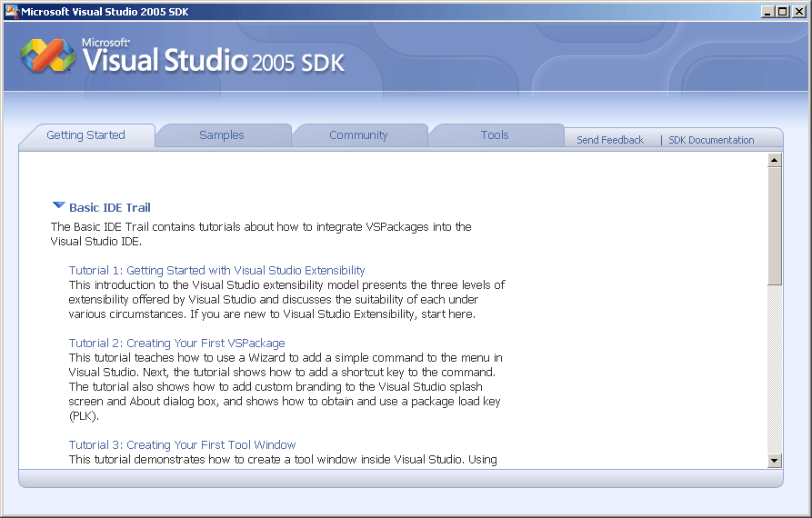Viewport: 812px width, 518px height.
Task: Click the scrollbar track below the thumb
Action: click(774, 369)
